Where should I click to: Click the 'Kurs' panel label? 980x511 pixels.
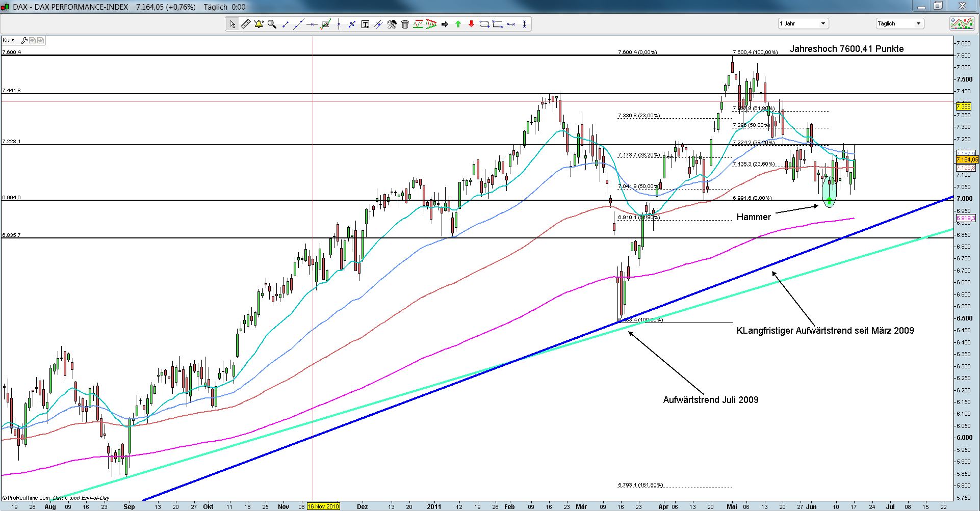coord(9,40)
